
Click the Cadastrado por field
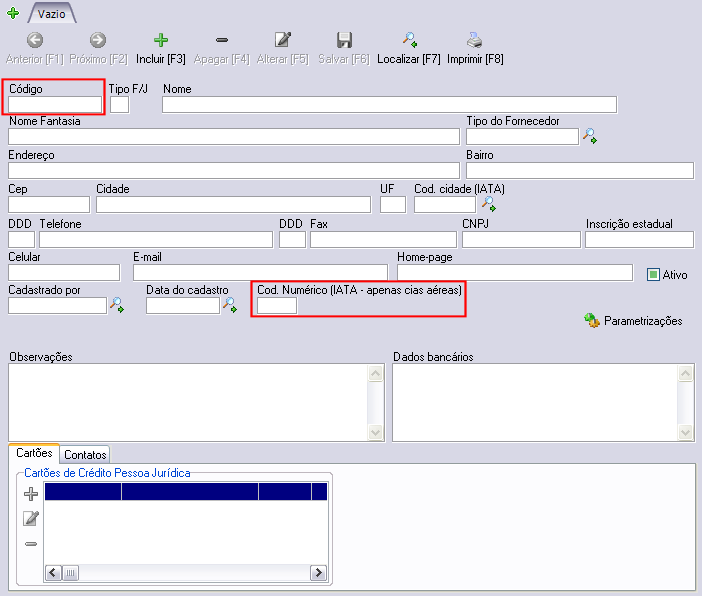(x=57, y=305)
